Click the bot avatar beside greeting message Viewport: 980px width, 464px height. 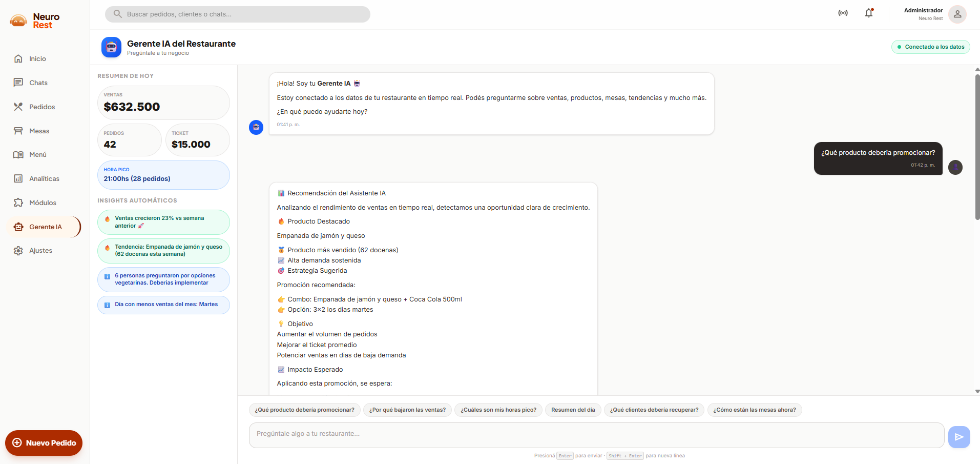256,127
